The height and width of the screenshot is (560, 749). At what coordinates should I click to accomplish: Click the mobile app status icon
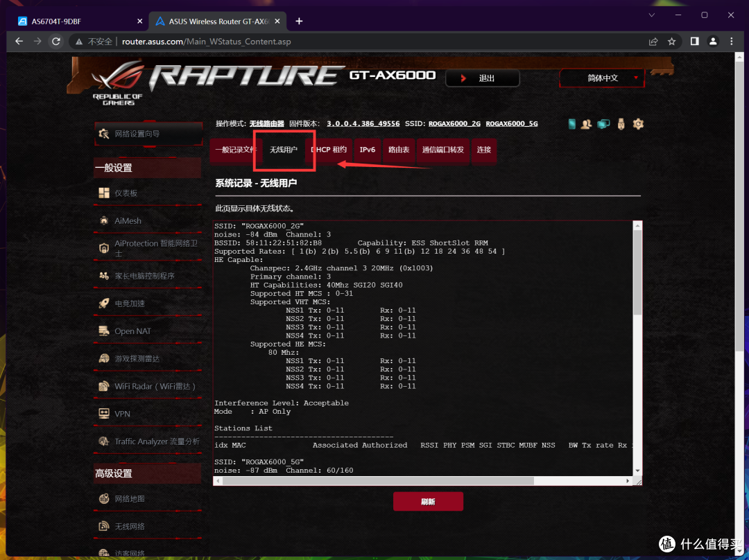pyautogui.click(x=572, y=124)
